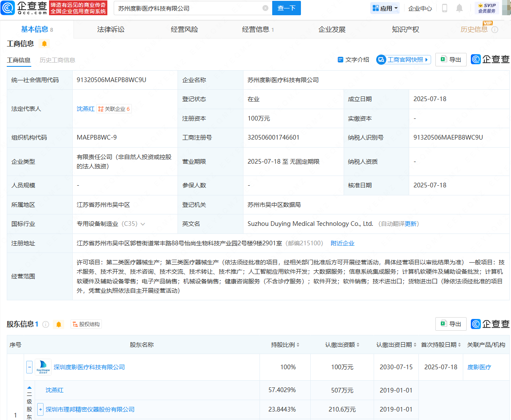Open notifications bell in the header
This screenshot has width=511, height=420.
459,8
